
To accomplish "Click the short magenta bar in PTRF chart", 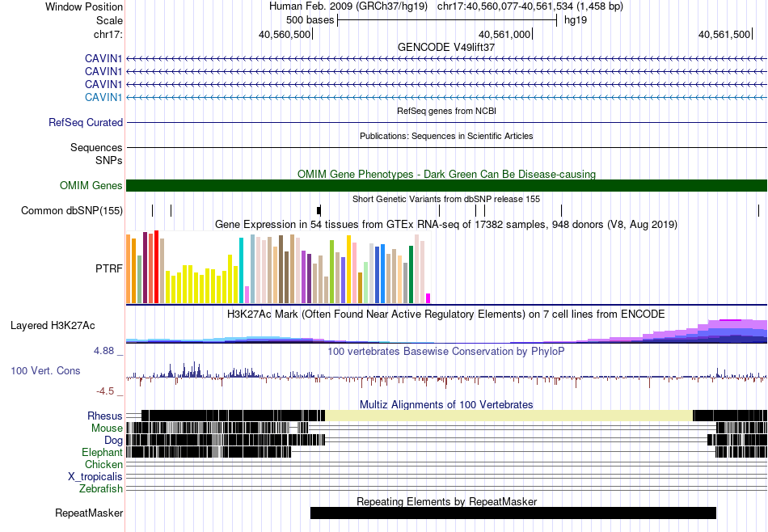I will [428, 298].
